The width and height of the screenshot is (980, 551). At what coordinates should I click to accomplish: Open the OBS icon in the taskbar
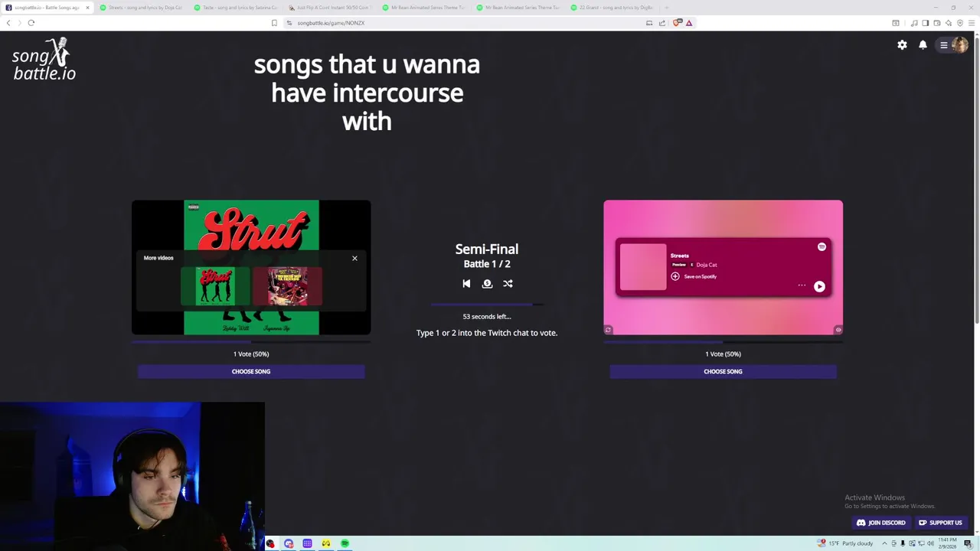click(x=270, y=543)
